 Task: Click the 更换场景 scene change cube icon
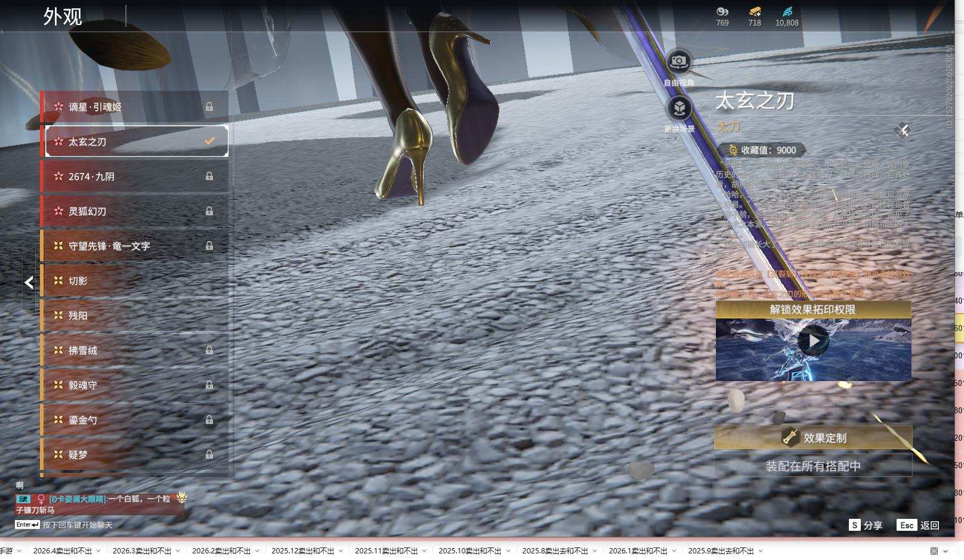coord(679,108)
